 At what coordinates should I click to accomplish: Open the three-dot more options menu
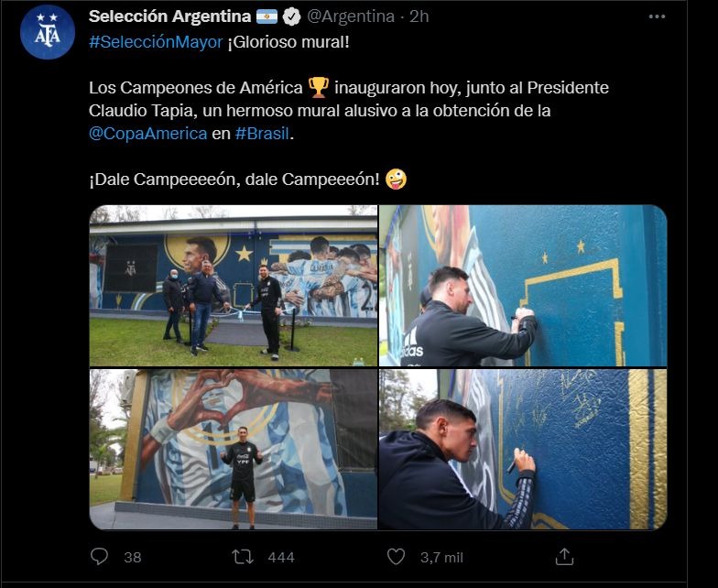pyautogui.click(x=657, y=16)
